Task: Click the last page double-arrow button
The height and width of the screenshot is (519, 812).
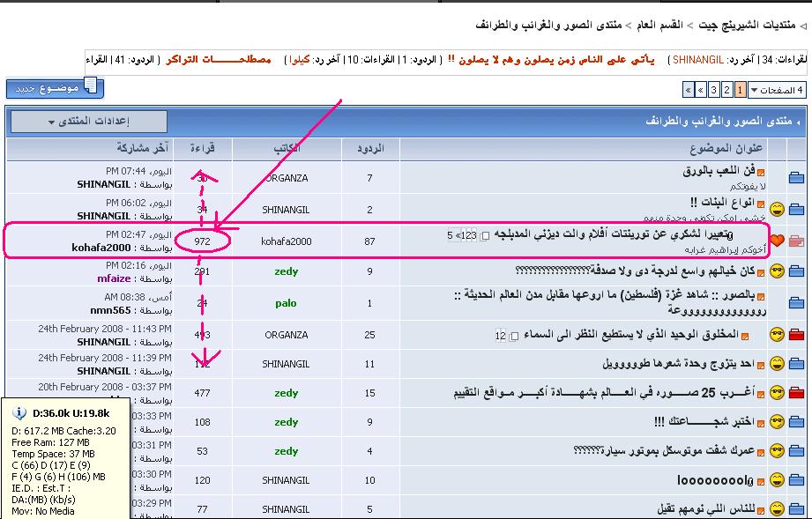Action: coord(688,90)
